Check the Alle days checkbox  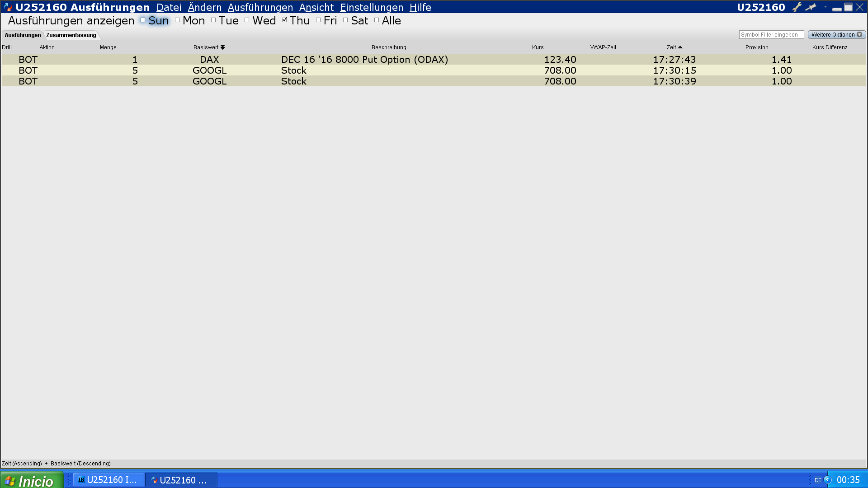pos(377,20)
